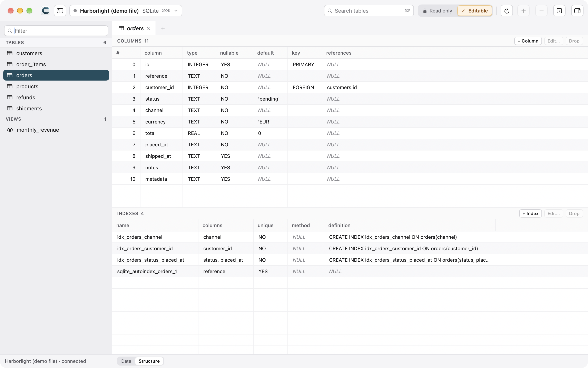588x368 pixels.
Task: Select the idx_orders_channel index row
Action: (x=350, y=237)
